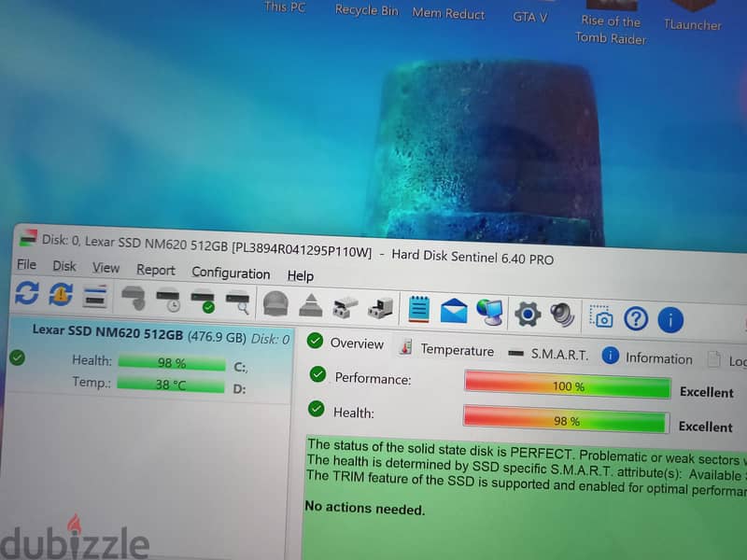Switch to the Overview tab

345,343
